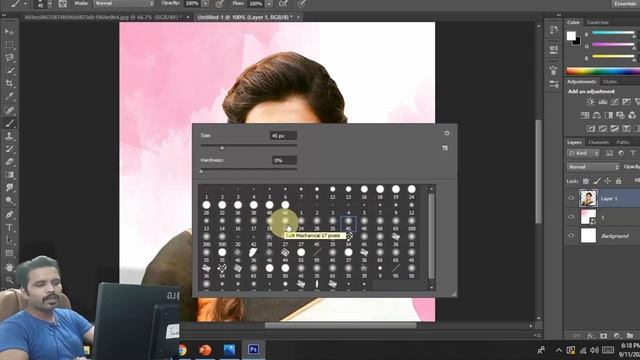Select the Brush tool in toolbox

pos(9,123)
